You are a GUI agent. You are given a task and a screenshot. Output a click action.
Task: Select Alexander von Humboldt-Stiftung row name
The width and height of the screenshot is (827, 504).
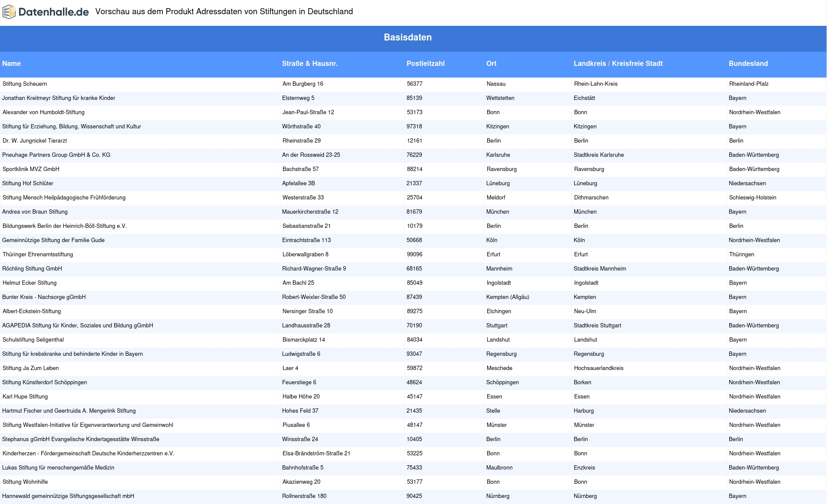(x=44, y=112)
